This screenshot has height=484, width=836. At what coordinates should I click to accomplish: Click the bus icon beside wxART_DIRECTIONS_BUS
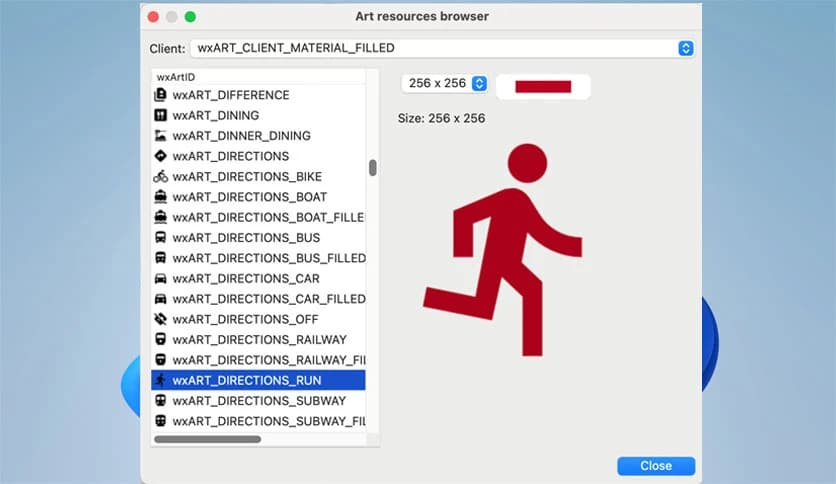coord(160,237)
